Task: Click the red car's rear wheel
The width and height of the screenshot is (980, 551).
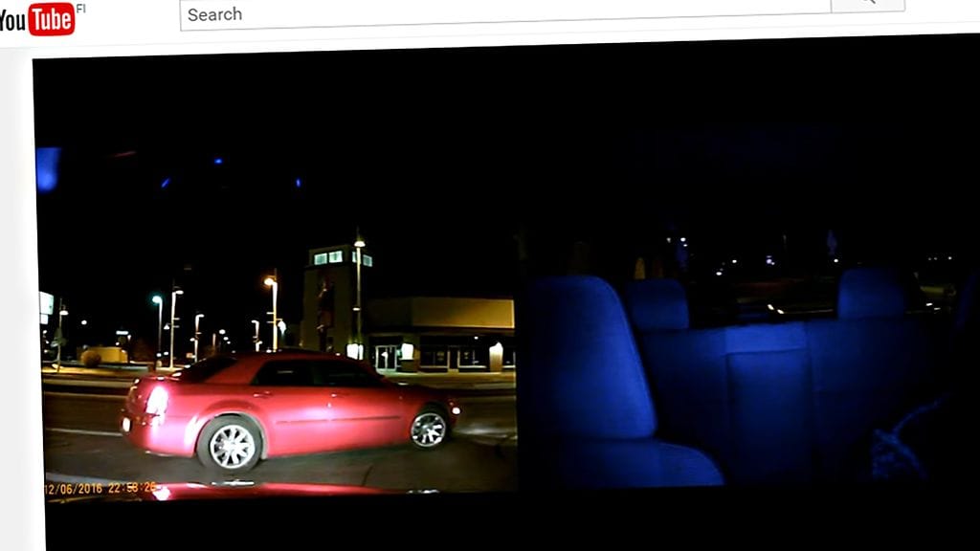Action: point(231,445)
